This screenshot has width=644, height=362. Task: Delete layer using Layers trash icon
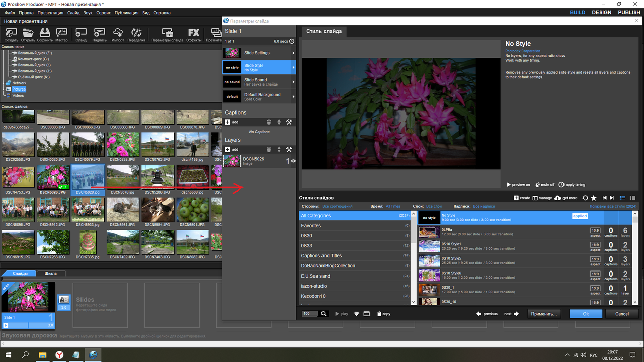(x=269, y=149)
